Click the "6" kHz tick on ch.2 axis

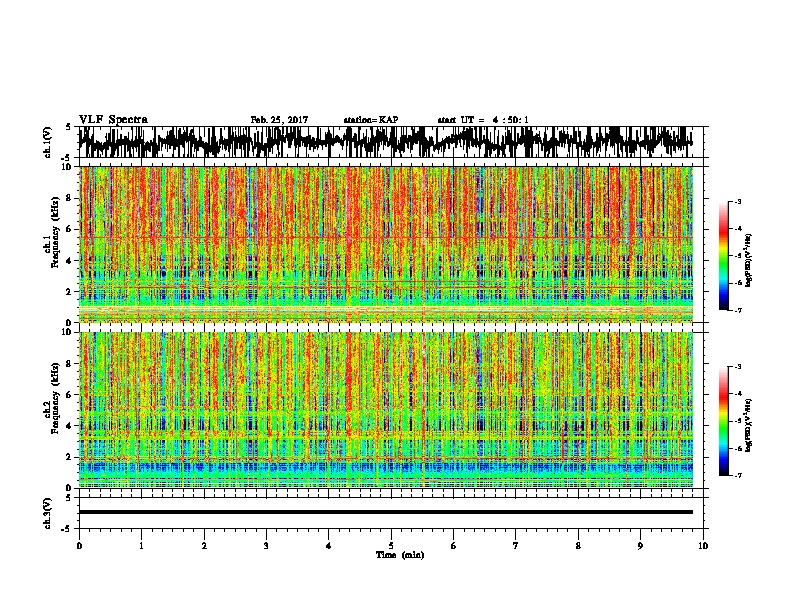(69, 394)
